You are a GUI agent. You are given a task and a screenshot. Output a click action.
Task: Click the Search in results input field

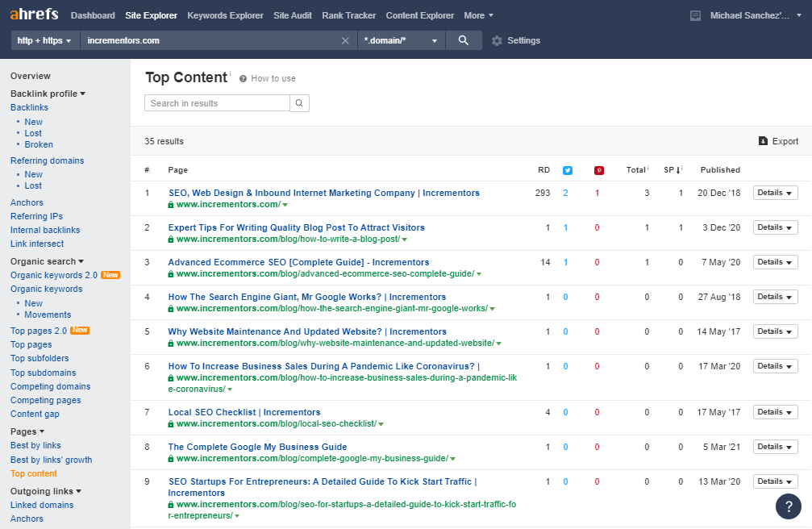[217, 103]
